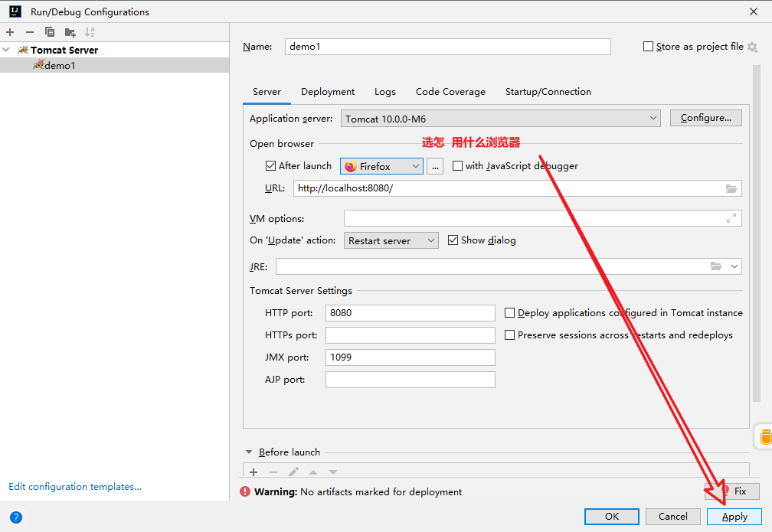Move Before launch task down
772x532 pixels.
point(333,472)
